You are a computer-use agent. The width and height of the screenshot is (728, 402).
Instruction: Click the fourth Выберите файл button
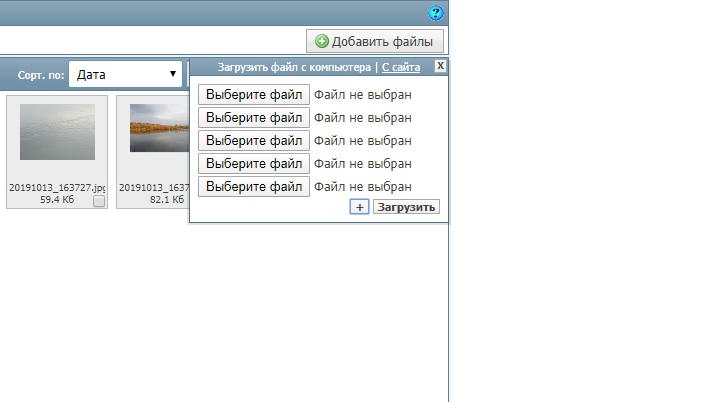254,164
